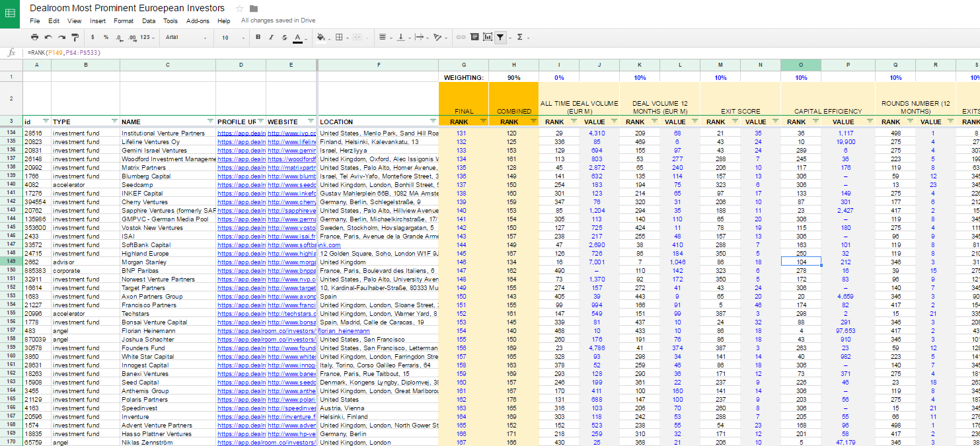
Task: Click into the formula bar
Action: point(502,52)
